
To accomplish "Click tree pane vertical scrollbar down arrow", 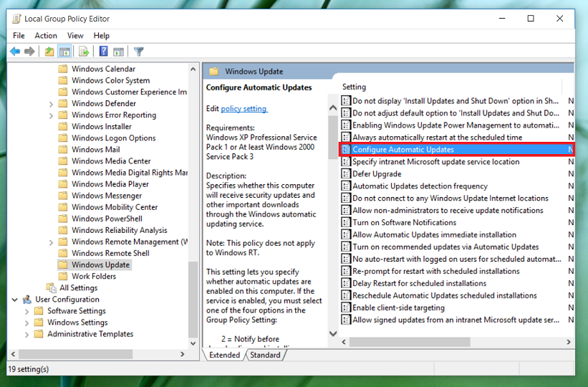I will pyautogui.click(x=193, y=343).
